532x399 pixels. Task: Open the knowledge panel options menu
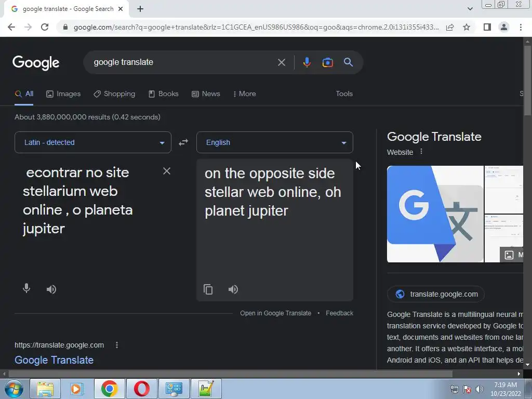421,152
